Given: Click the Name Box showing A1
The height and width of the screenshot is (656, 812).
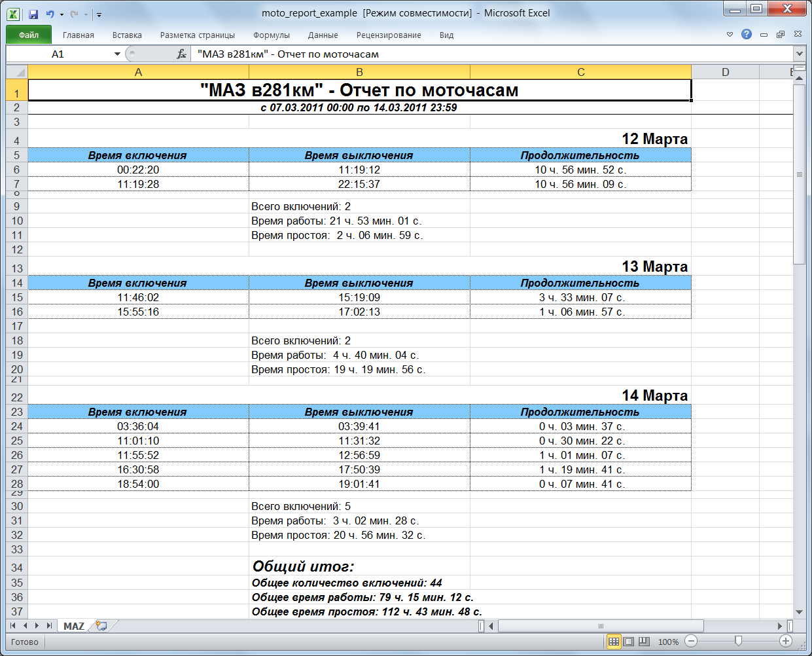Looking at the screenshot, I should tap(58, 54).
